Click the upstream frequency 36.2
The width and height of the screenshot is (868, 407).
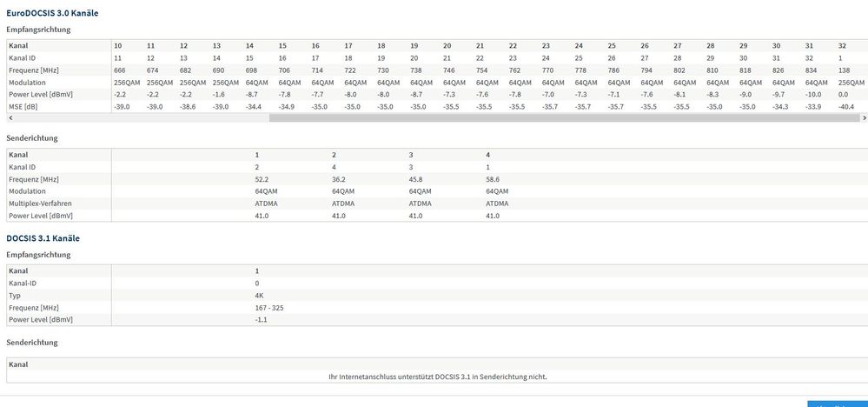tap(338, 179)
